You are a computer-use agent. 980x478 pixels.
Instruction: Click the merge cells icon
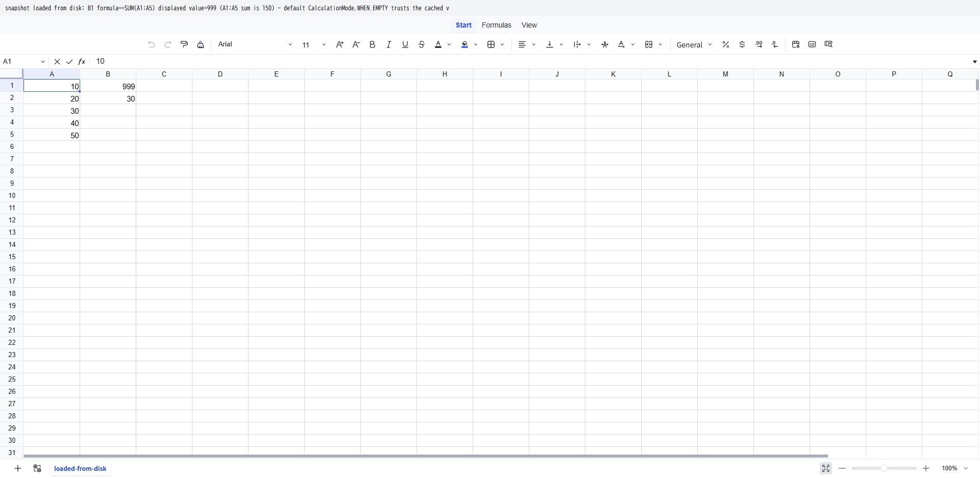(649, 44)
